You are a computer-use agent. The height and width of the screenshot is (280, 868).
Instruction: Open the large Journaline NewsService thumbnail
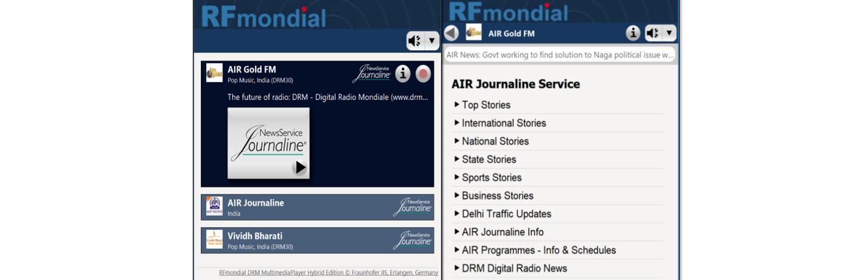(268, 143)
